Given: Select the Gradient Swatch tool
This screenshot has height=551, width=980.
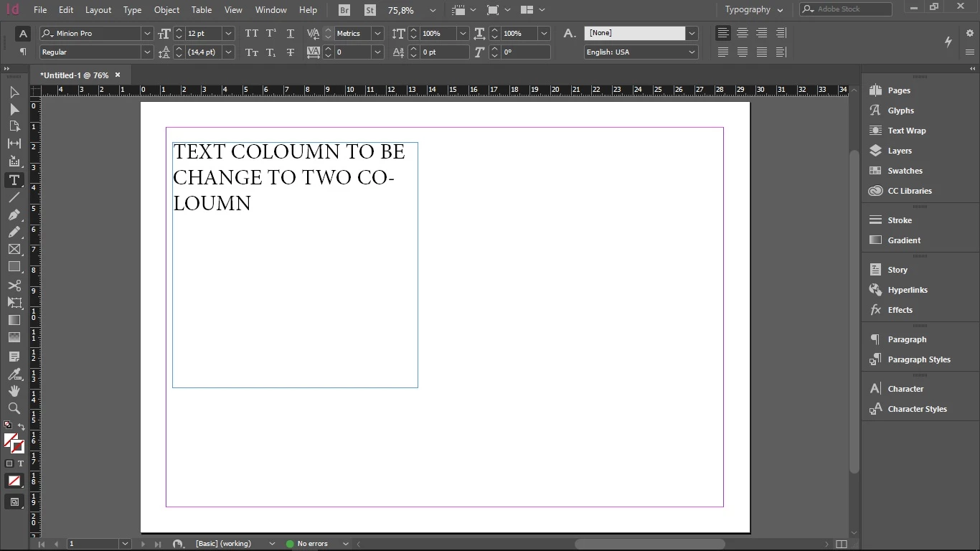Looking at the screenshot, I should click(14, 320).
